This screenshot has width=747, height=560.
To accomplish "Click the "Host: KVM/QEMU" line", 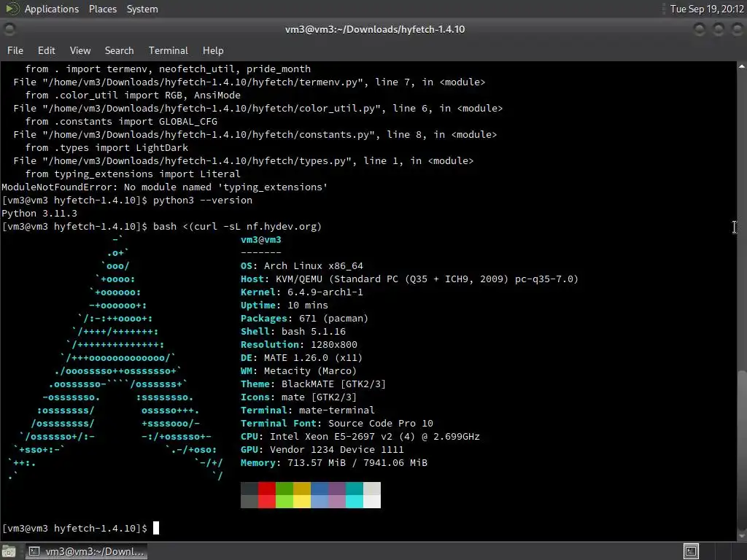I will (409, 279).
